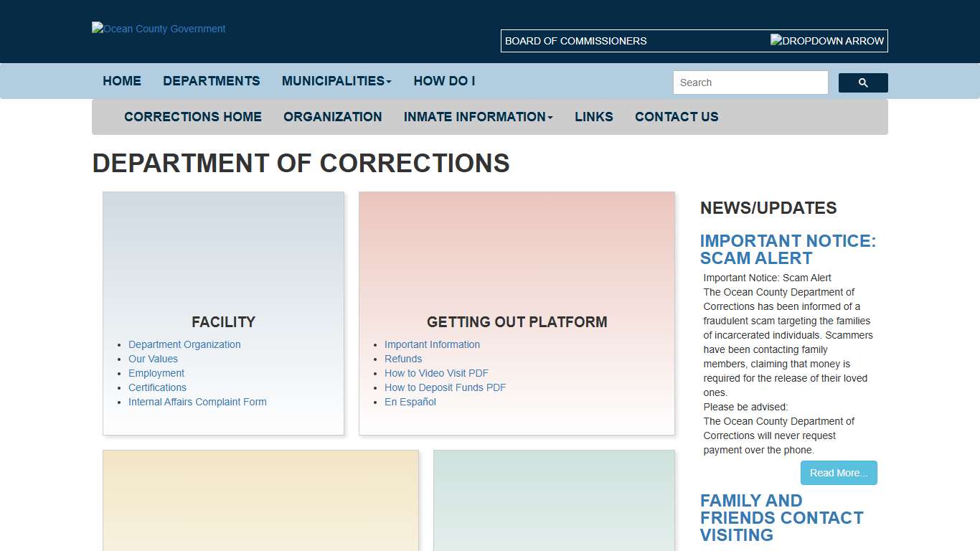Expand the MUNICIPALITIES menu
980x551 pixels.
coord(336,80)
